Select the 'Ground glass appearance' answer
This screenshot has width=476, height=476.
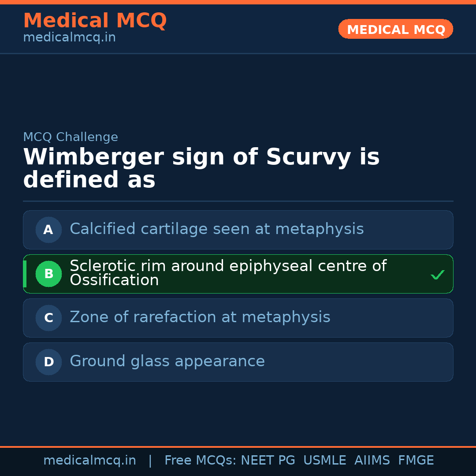tap(167, 361)
